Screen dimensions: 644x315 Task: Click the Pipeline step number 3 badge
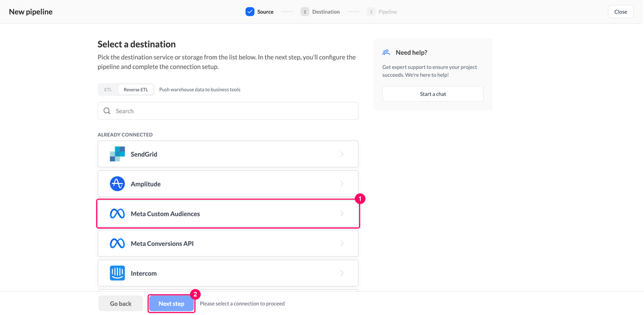click(x=371, y=12)
